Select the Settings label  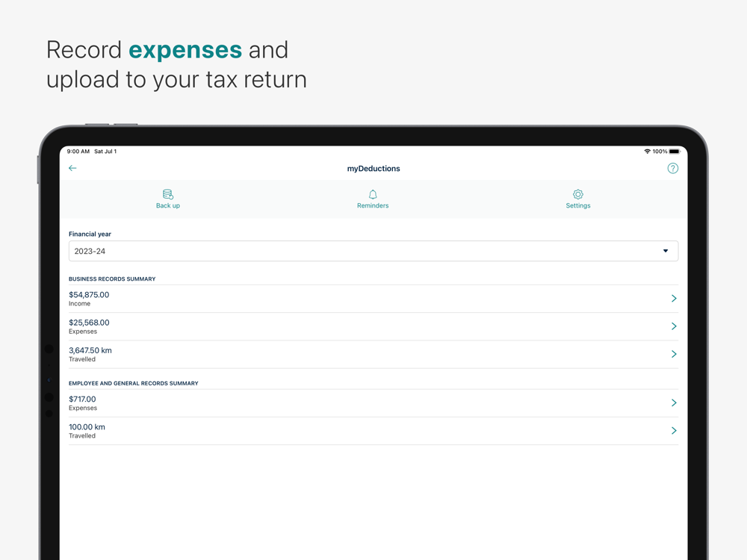click(578, 206)
